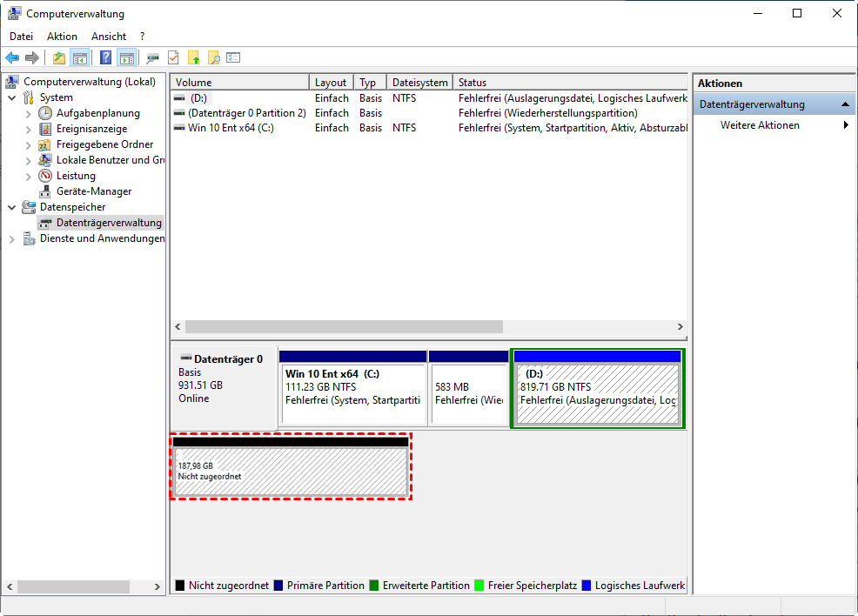Click the disk drive icon in toolbar

(x=153, y=58)
